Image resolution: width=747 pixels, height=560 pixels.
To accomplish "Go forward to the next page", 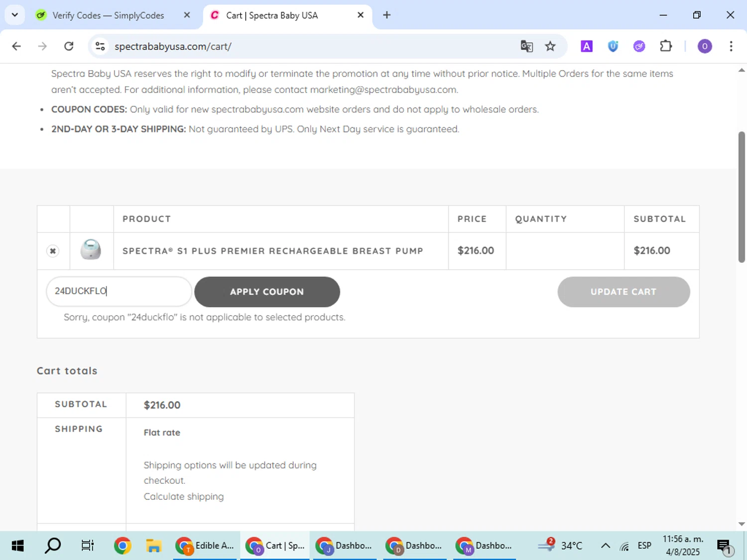I will click(43, 46).
